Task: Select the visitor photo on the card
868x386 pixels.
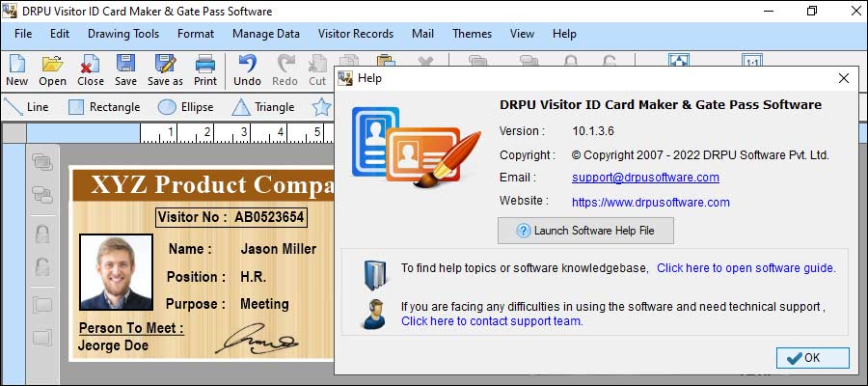Action: click(x=117, y=272)
